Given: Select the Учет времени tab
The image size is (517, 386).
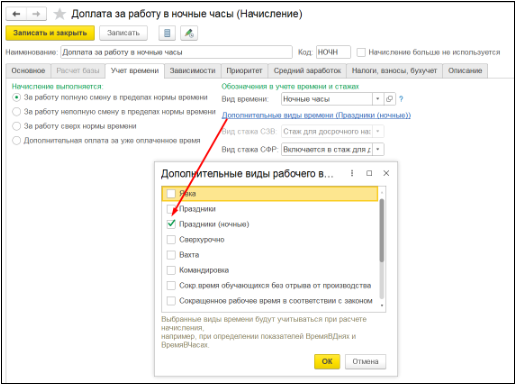Looking at the screenshot, I should 135,71.
